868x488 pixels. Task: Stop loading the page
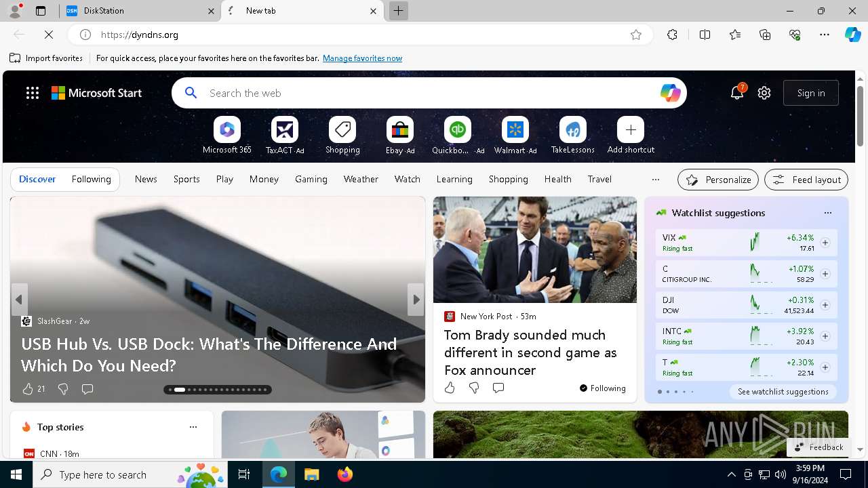tap(49, 35)
